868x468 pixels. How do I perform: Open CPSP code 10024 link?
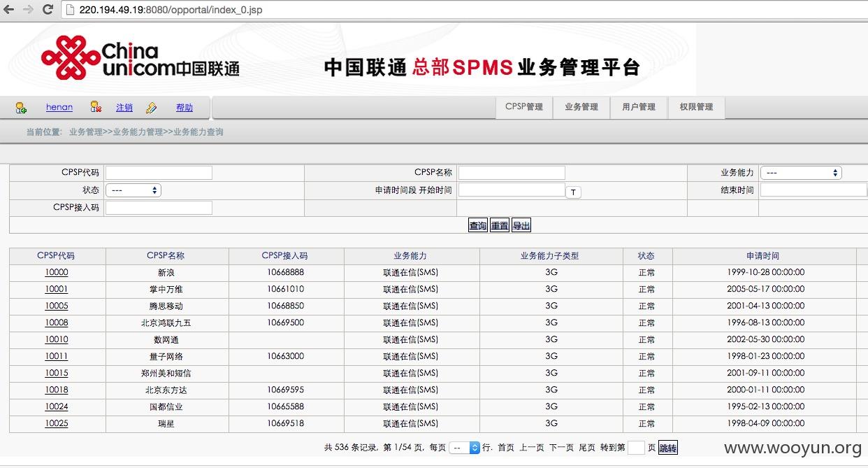pyautogui.click(x=57, y=407)
